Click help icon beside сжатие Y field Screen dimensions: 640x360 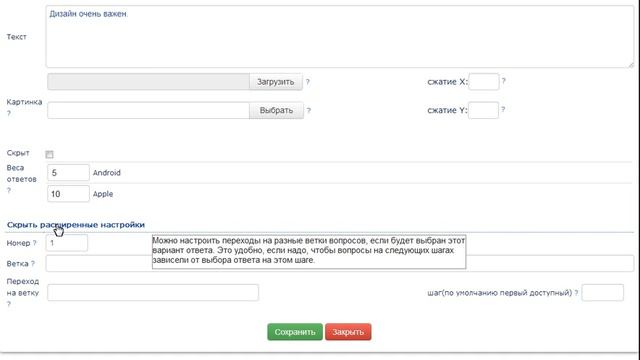coord(503,109)
